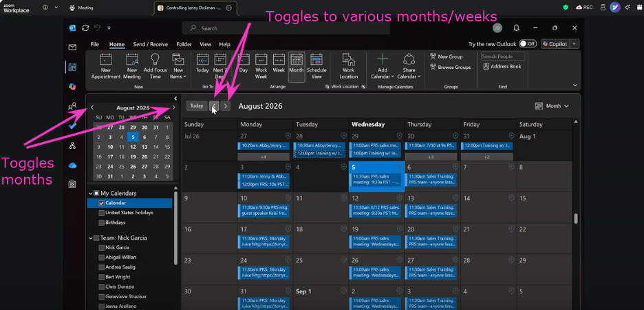Click the Today button above the calendar grid
The image size is (644, 310).
pos(197,106)
